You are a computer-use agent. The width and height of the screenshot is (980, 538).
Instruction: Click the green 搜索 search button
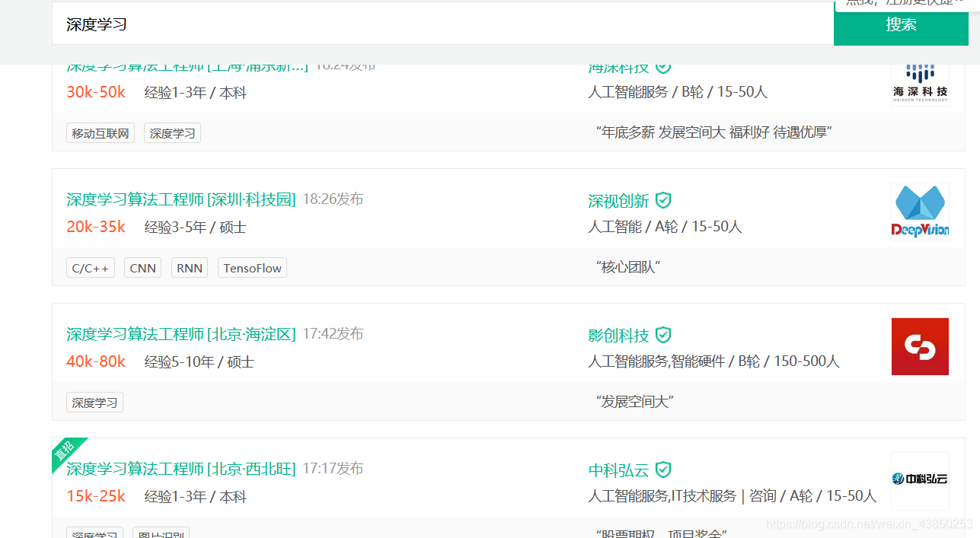[x=901, y=24]
